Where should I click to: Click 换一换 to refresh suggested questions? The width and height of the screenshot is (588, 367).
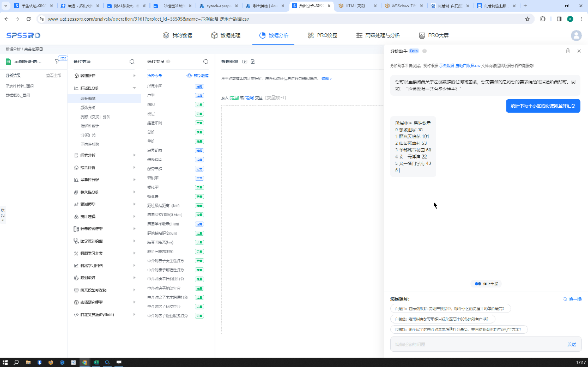(572, 299)
